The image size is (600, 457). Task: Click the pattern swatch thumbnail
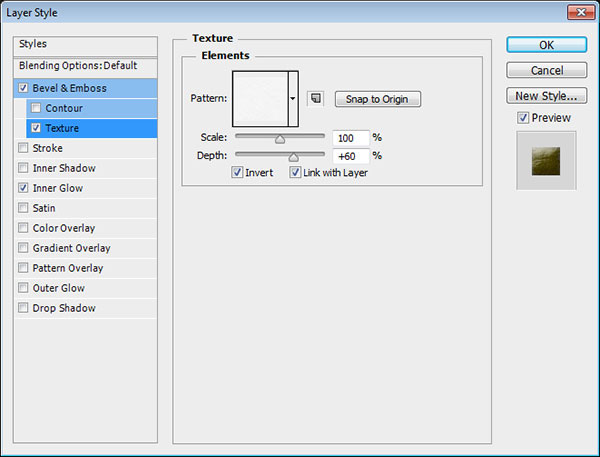tap(260, 99)
